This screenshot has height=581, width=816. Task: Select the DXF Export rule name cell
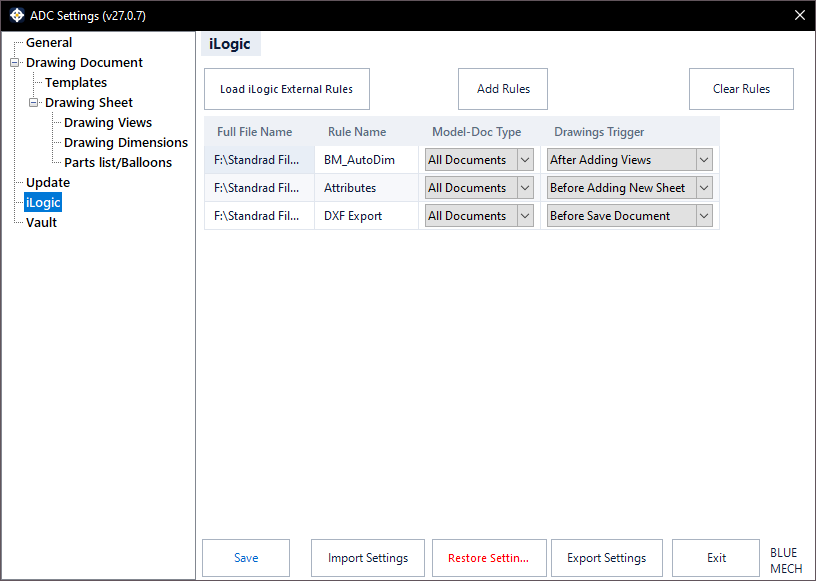(366, 216)
